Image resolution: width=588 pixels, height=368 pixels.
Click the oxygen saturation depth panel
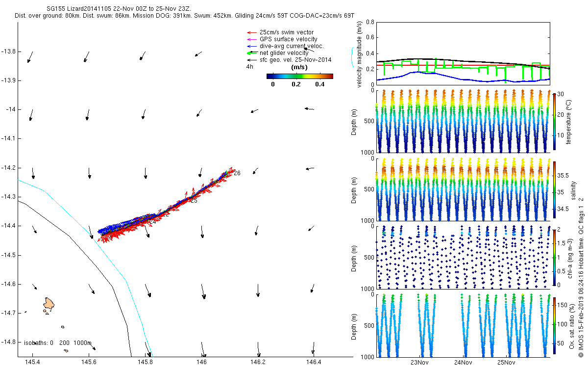coord(463,325)
